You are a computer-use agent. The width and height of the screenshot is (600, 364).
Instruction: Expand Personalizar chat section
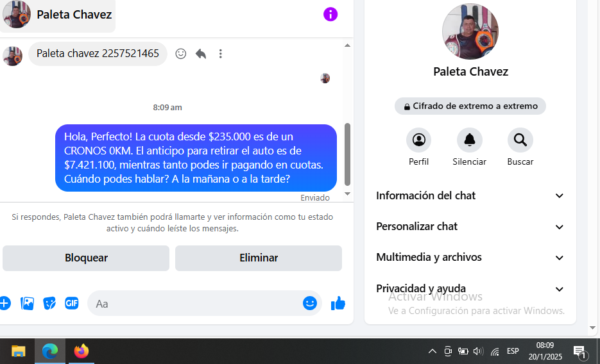pos(470,226)
